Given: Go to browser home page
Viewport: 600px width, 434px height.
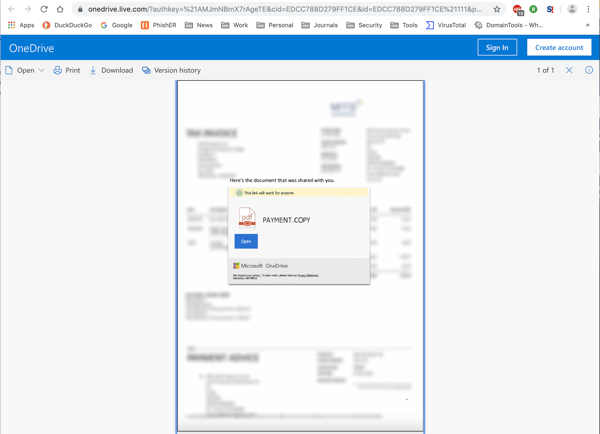Looking at the screenshot, I should (x=61, y=9).
